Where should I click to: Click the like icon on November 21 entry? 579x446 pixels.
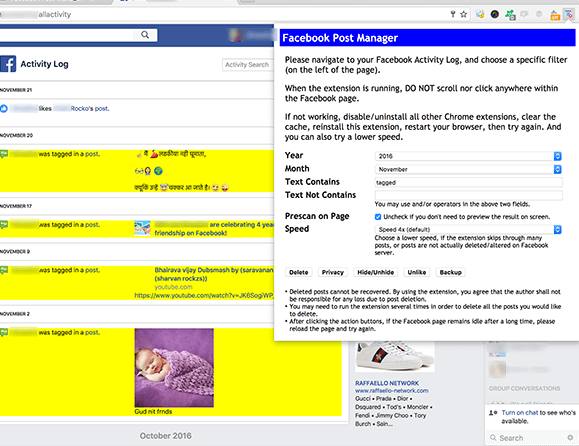click(x=4, y=109)
